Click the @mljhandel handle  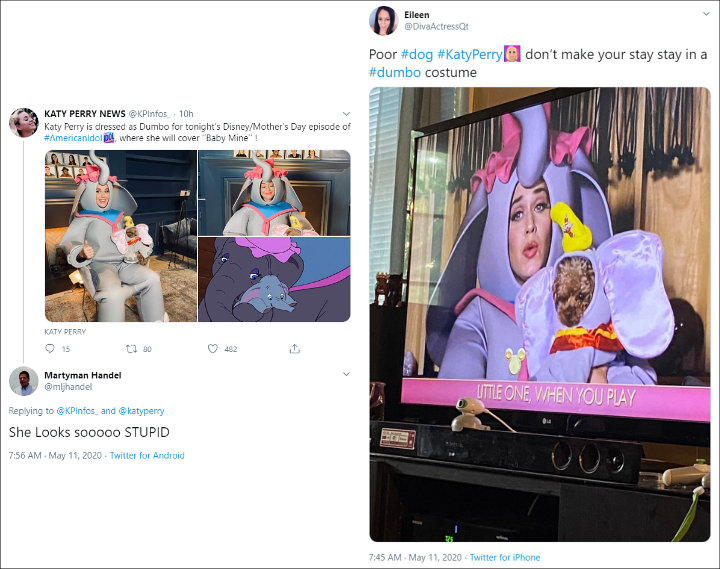point(68,387)
